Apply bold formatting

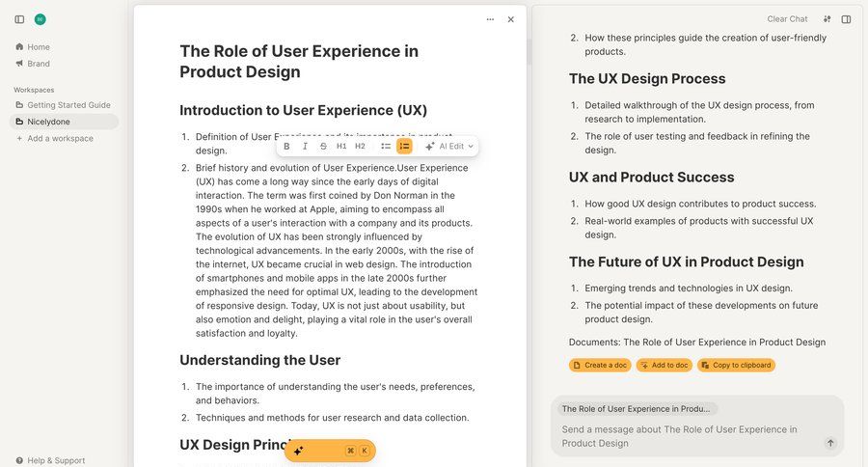pyautogui.click(x=286, y=147)
